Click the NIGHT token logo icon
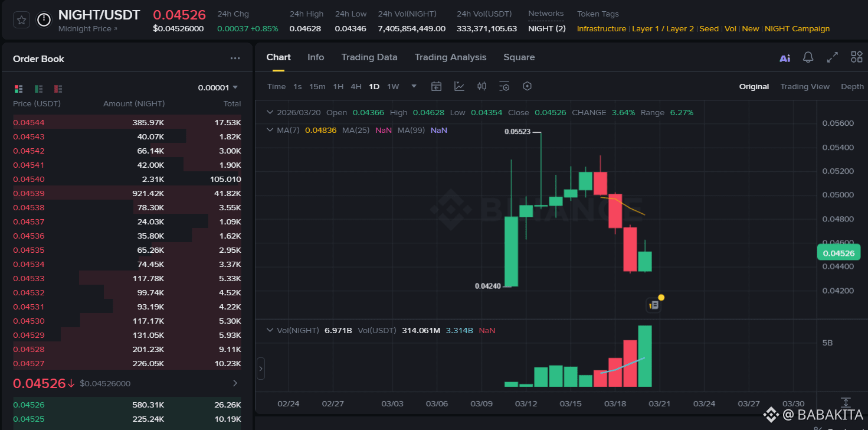868x430 pixels. pos(44,20)
